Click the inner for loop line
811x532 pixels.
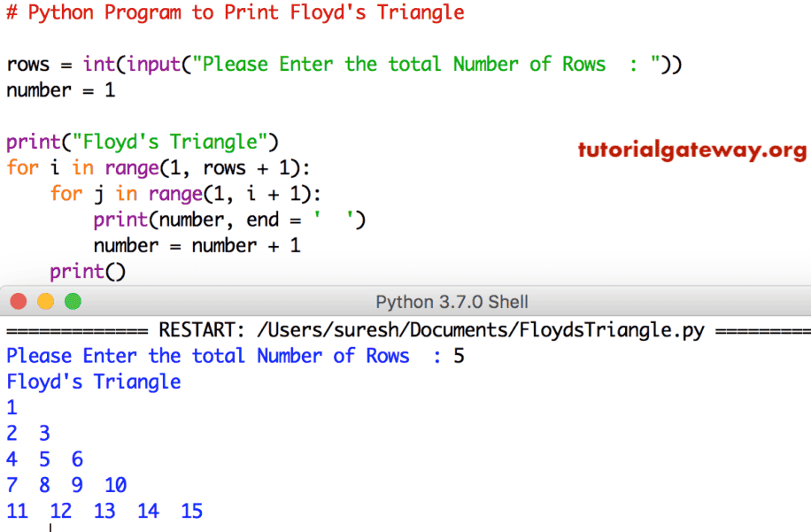(x=186, y=193)
